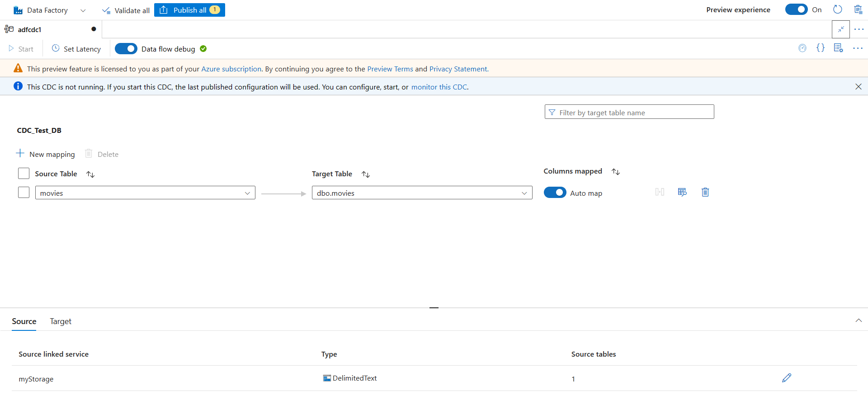This screenshot has width=868, height=419.
Task: Expand the Data Factory dropdown chevron
Action: point(83,10)
